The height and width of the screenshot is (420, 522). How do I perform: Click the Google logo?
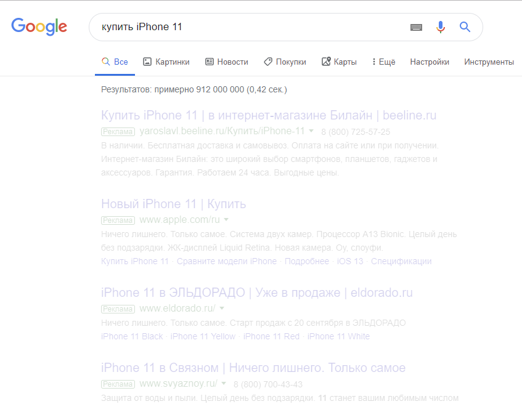[39, 26]
